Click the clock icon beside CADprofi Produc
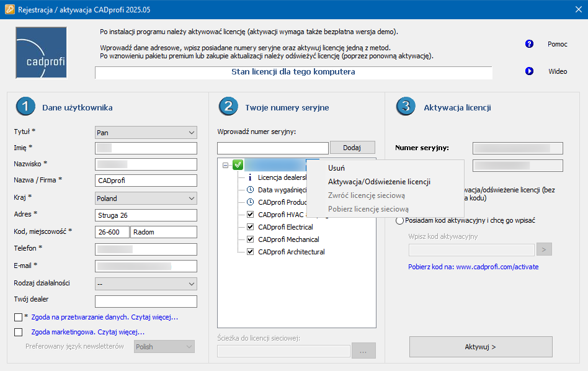 click(250, 202)
